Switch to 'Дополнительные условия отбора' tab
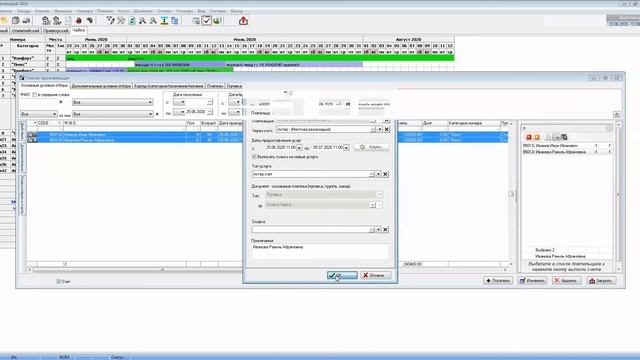This screenshot has width=640, height=360. click(x=101, y=86)
